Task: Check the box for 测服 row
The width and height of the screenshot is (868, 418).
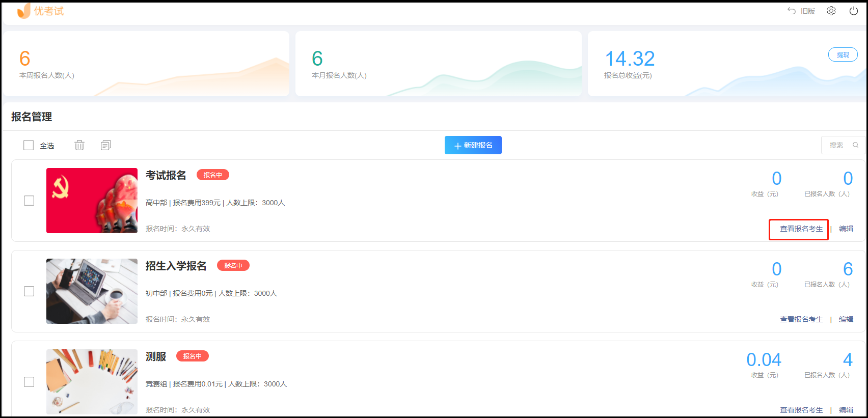Action: click(x=29, y=382)
